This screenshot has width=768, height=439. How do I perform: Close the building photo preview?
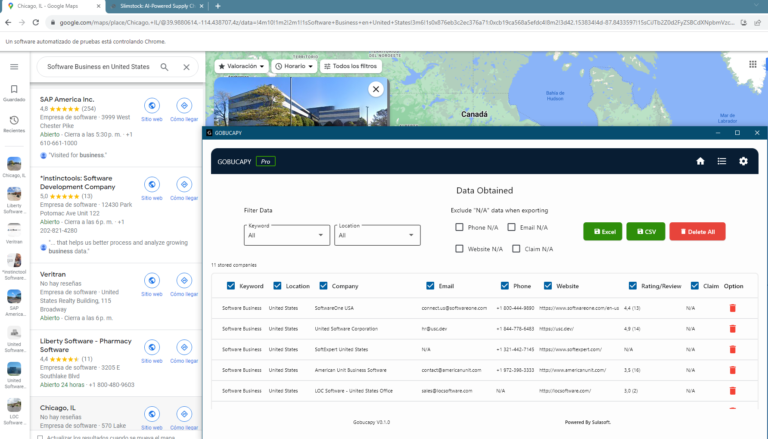(x=376, y=89)
